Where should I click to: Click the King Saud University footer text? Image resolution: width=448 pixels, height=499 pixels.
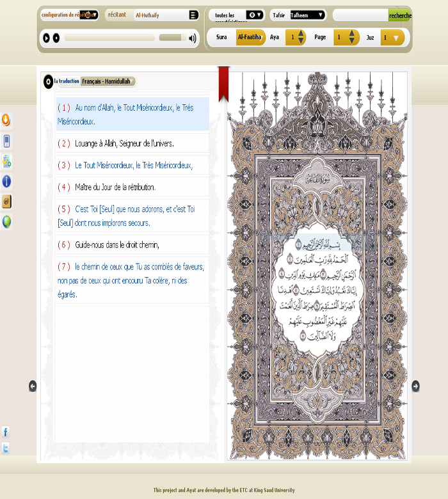coord(224,490)
